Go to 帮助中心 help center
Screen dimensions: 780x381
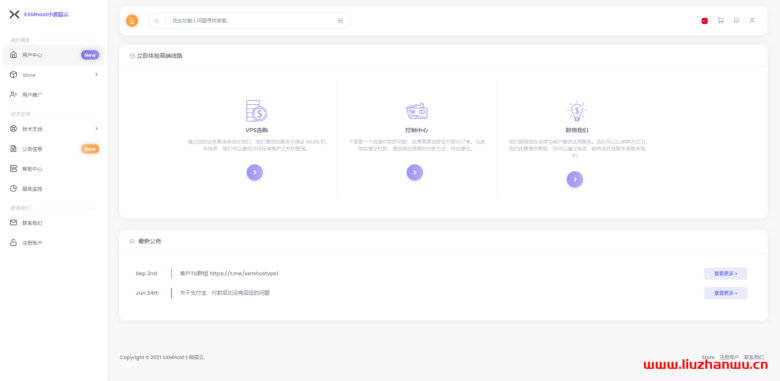coord(54,169)
